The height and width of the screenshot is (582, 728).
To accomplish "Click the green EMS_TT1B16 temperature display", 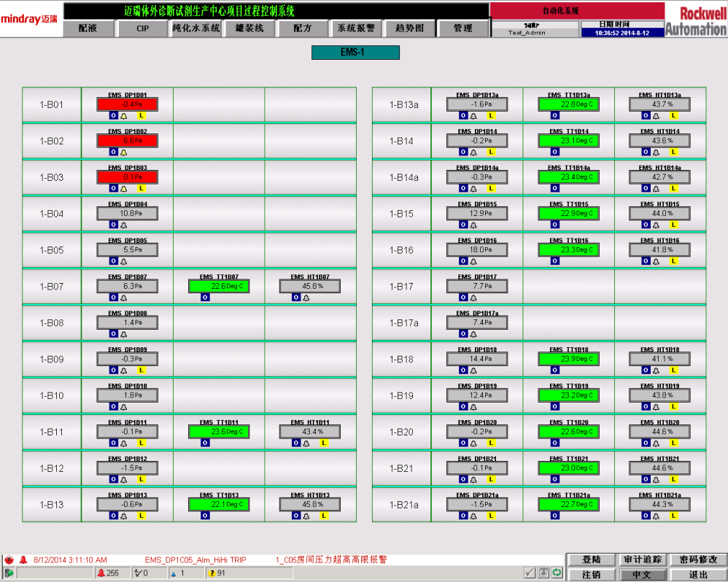I will (569, 249).
